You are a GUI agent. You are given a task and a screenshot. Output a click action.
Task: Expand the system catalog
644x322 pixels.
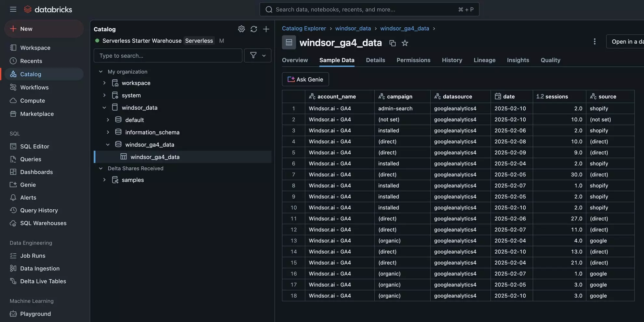click(104, 95)
